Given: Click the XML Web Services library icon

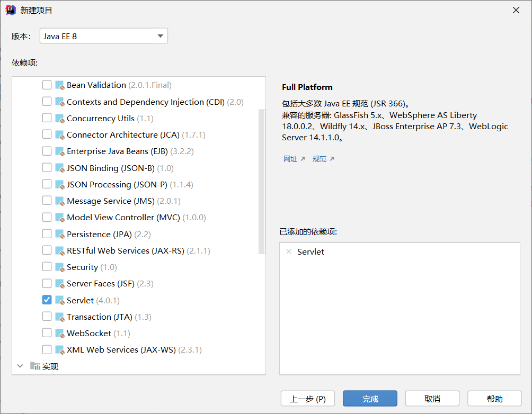Looking at the screenshot, I should coord(60,349).
